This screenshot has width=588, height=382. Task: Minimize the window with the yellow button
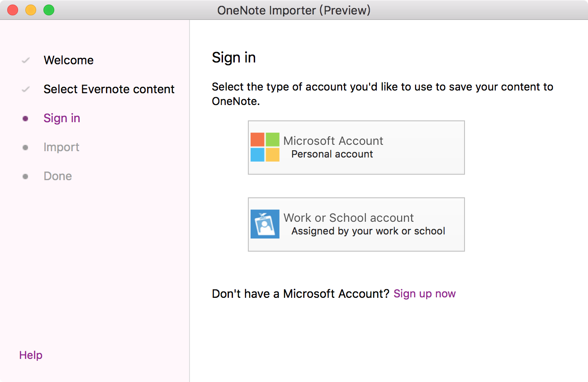tap(31, 10)
